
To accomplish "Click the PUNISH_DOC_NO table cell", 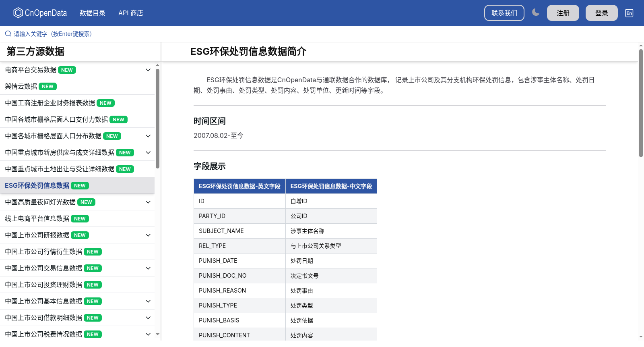I will [x=239, y=276].
